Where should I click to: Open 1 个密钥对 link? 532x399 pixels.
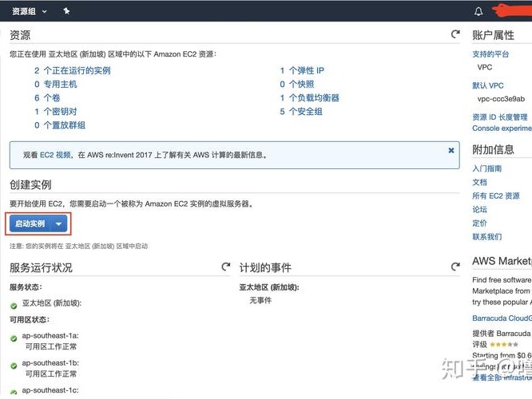click(56, 112)
